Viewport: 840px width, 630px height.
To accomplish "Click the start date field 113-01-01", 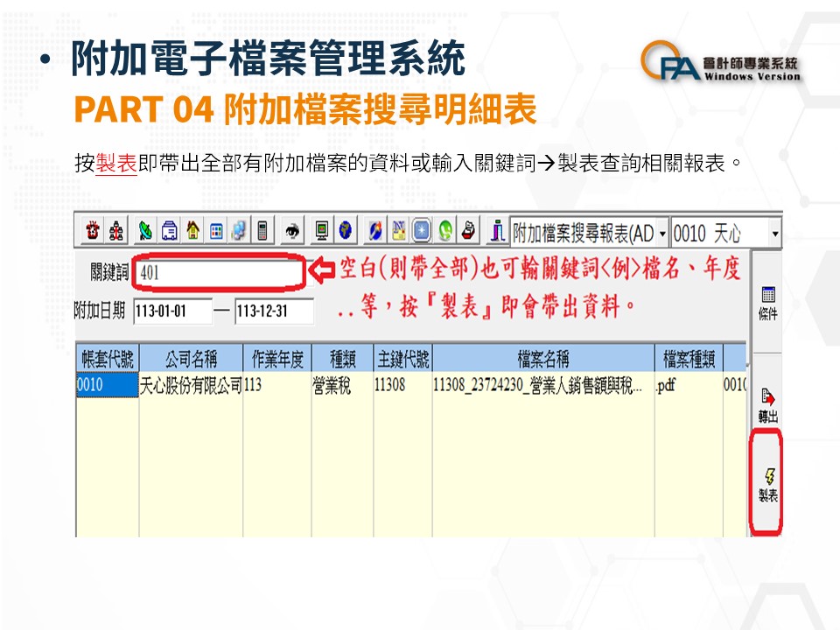I will [x=172, y=311].
